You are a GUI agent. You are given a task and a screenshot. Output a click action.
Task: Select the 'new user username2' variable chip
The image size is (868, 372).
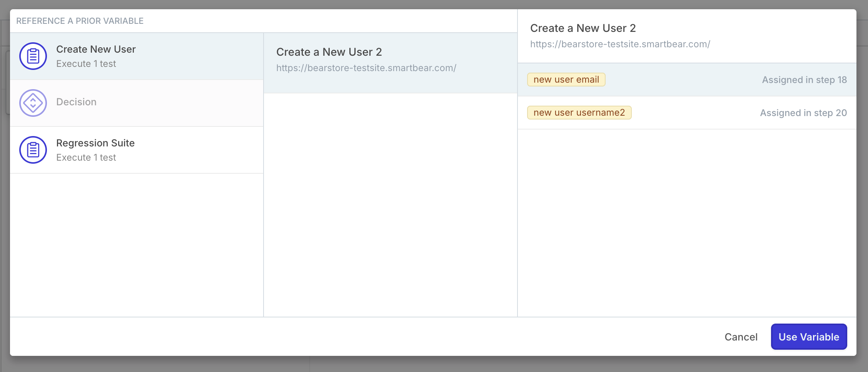579,113
